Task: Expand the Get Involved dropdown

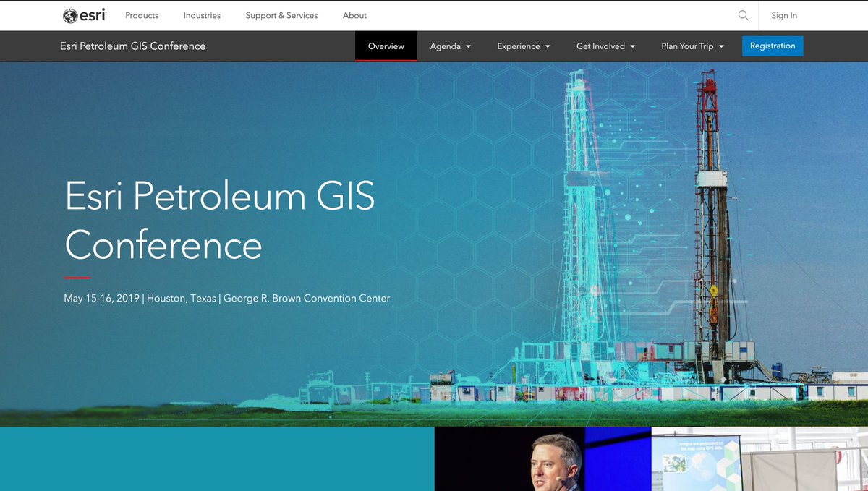Action: 606,46
